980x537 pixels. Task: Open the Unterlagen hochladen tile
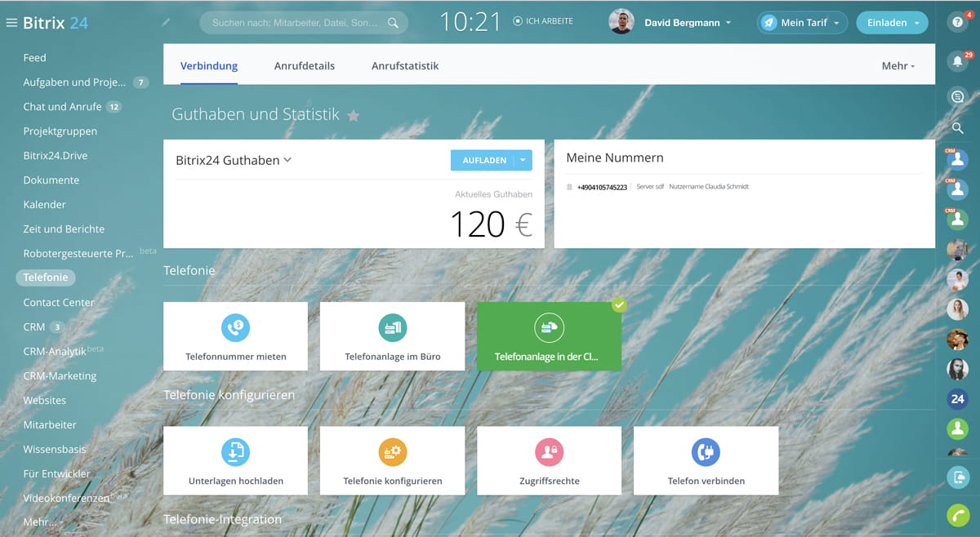[235, 460]
